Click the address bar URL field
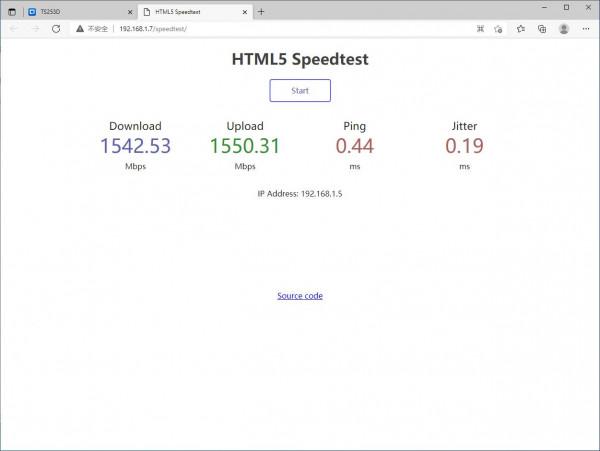Image resolution: width=600 pixels, height=451 pixels. [250, 29]
